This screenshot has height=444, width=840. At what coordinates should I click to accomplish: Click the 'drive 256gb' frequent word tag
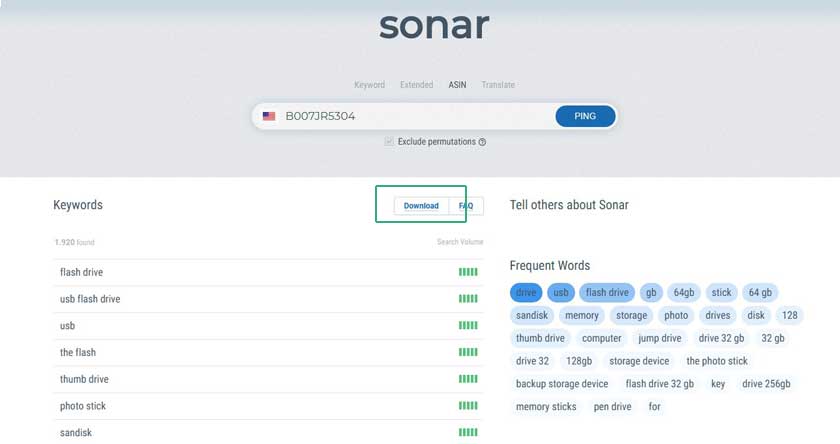point(766,384)
